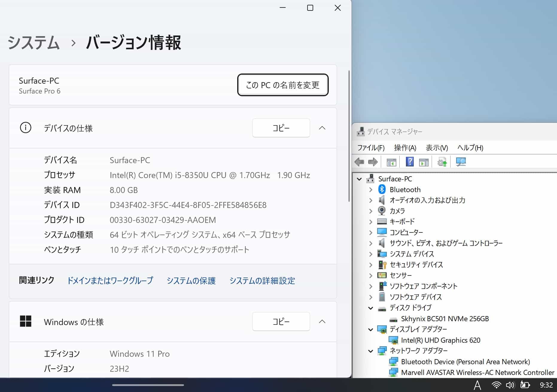The height and width of the screenshot is (392, 557).
Task: Collapse the Windows の仕様 section chevron
Action: pyautogui.click(x=322, y=321)
